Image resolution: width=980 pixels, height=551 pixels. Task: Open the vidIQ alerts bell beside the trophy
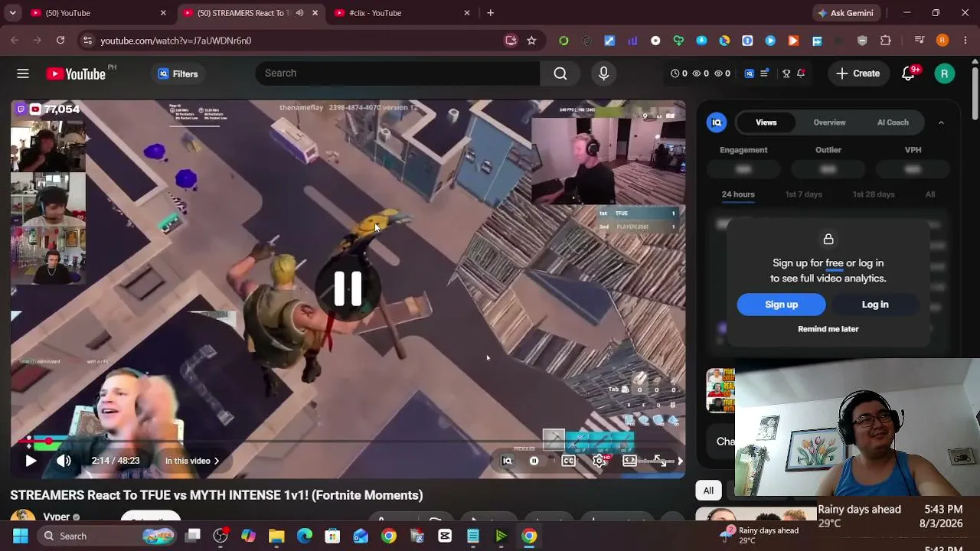click(x=801, y=73)
